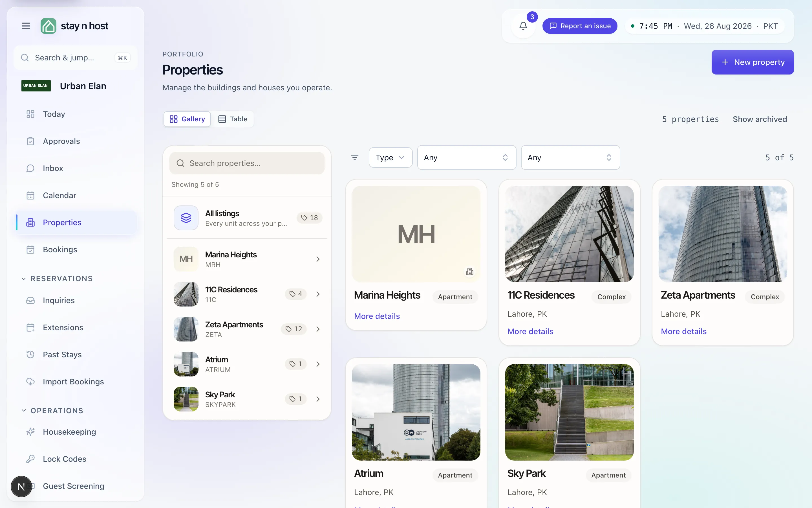Click the 4 tag badge on 11C Residences
Image resolution: width=812 pixels, height=508 pixels.
pyautogui.click(x=295, y=294)
